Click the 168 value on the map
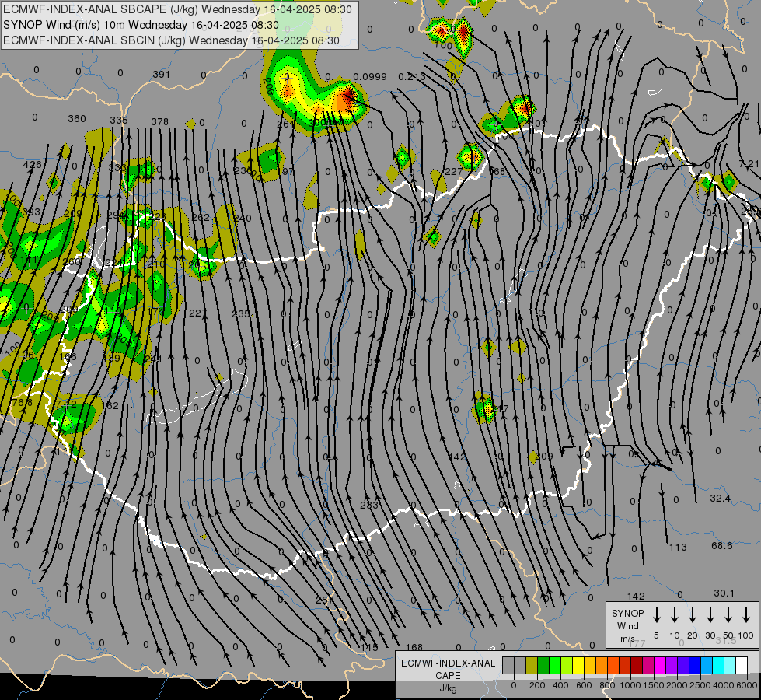The width and height of the screenshot is (761, 700). tap(414, 647)
